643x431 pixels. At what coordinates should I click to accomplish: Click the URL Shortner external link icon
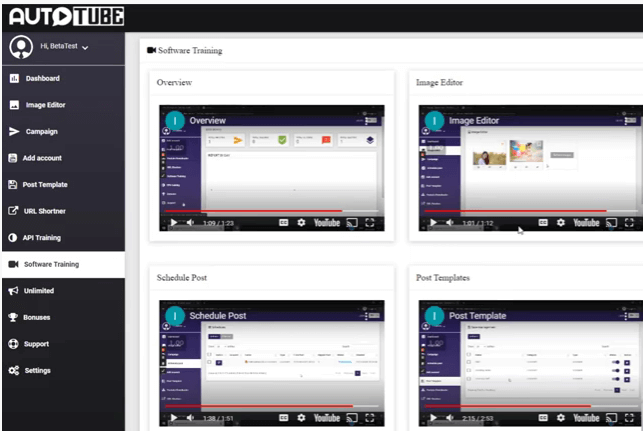[x=13, y=211]
